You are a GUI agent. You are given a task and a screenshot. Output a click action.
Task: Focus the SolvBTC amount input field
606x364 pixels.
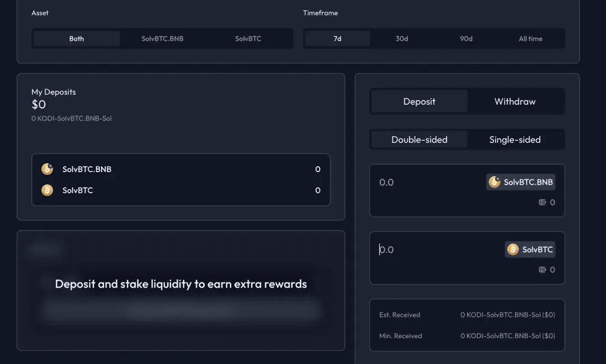click(439, 249)
